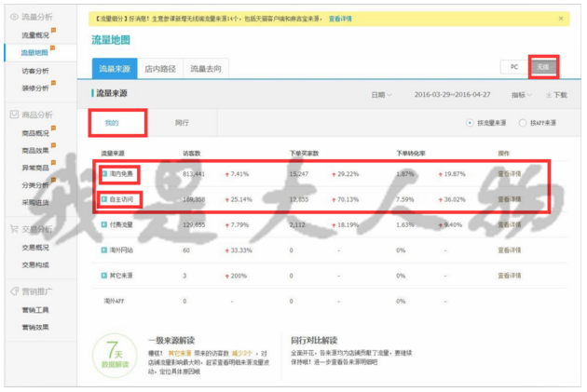Image resolution: width=587 pixels, height=392 pixels.
Task: Click the 商品分析 section icon
Action: 13,115
